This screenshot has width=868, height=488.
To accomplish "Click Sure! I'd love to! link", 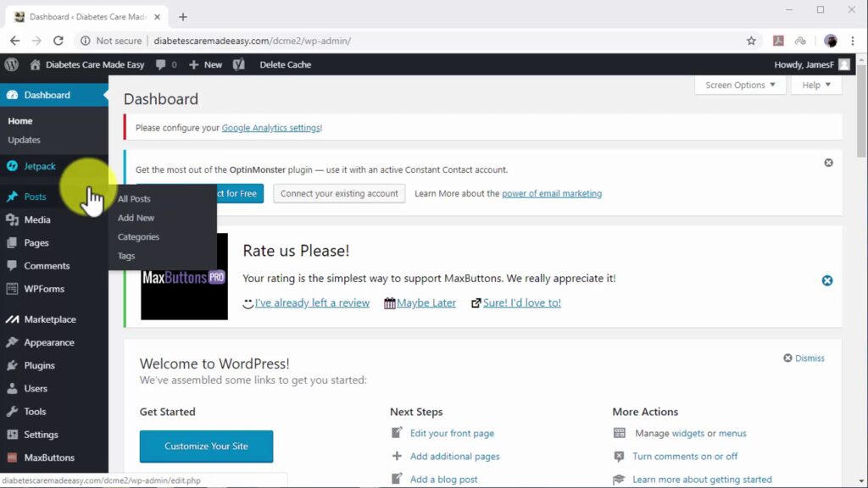I will (521, 302).
